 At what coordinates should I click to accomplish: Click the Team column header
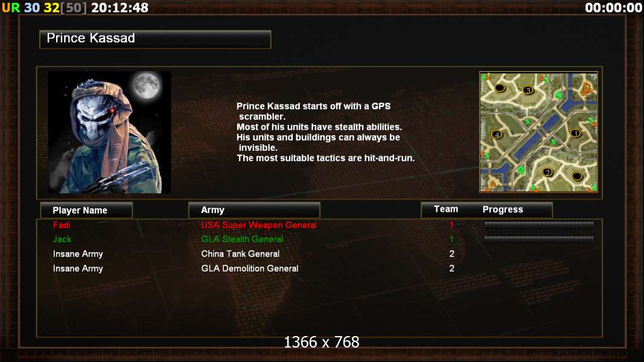445,209
